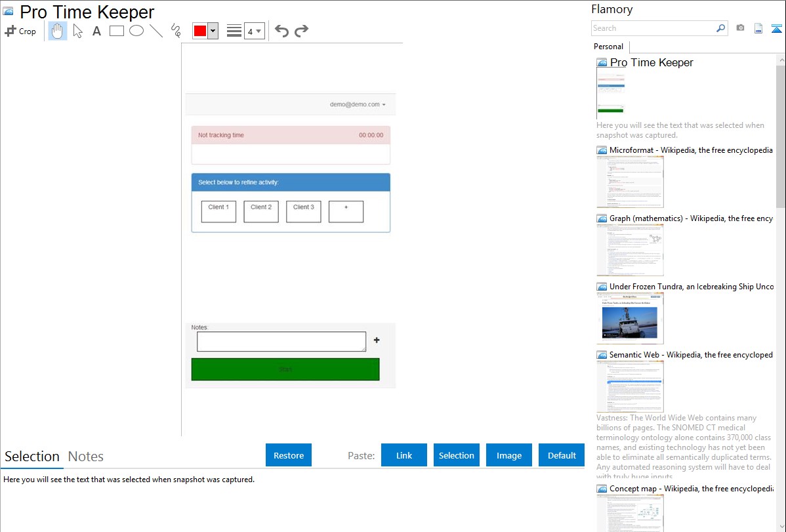This screenshot has height=532, width=786.
Task: Click the 00:00:00 timer text
Action: point(371,135)
